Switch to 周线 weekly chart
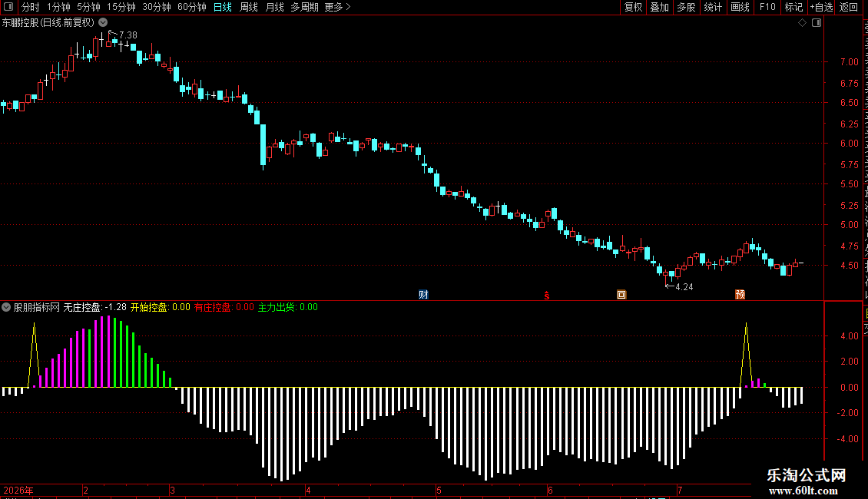Image resolution: width=868 pixels, height=499 pixels. click(x=249, y=7)
